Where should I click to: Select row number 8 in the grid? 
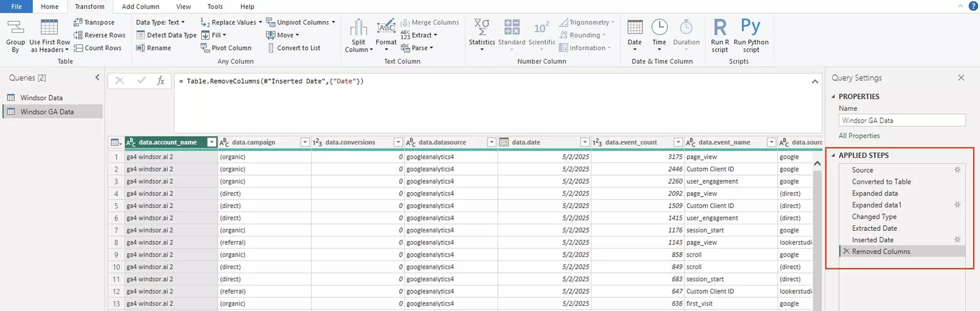116,242
